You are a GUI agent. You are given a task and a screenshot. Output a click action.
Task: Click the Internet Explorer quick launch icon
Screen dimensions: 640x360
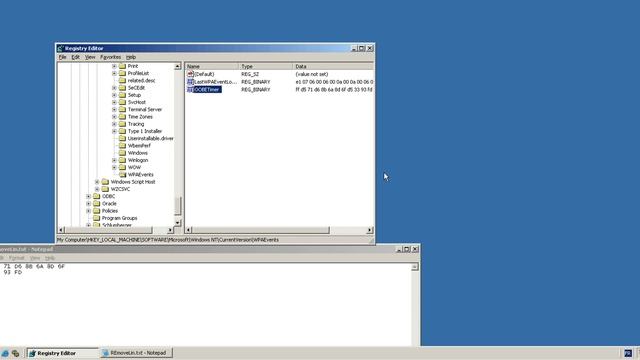pos(5,353)
